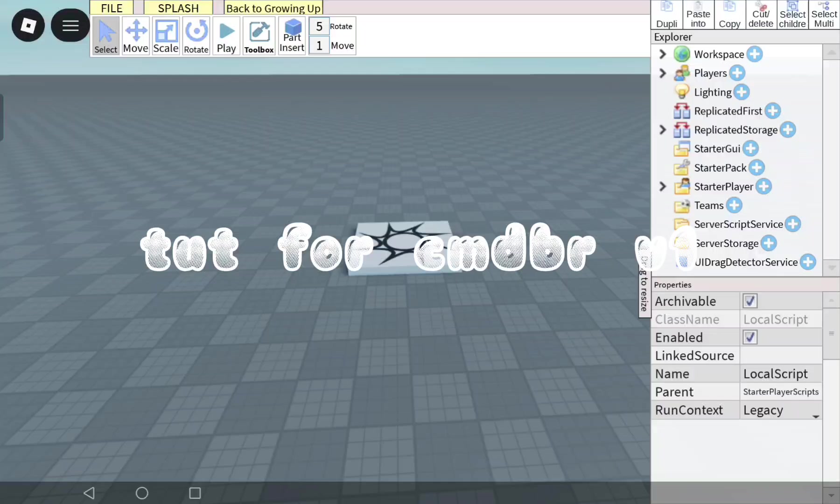
Task: Add object to StarterGui with plus
Action: click(750, 148)
